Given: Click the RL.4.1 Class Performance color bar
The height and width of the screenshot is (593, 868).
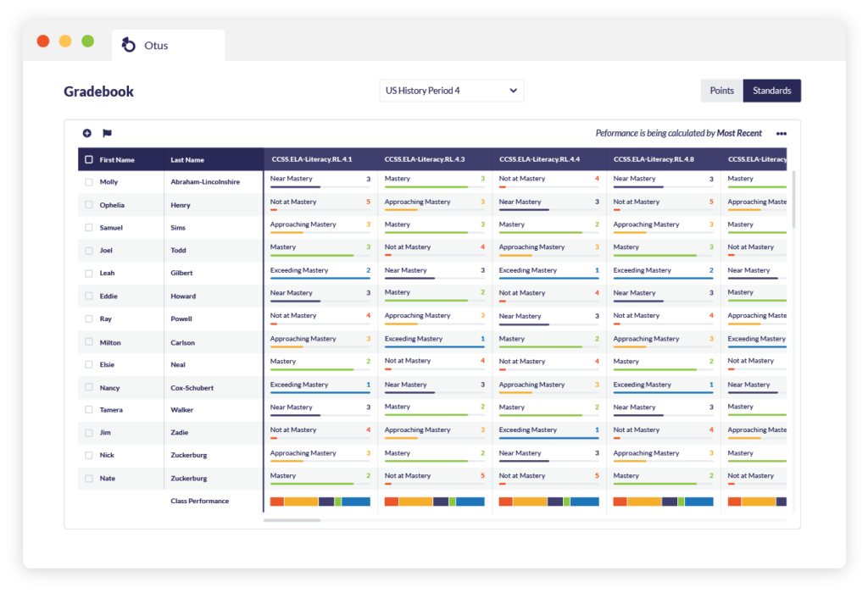Looking at the screenshot, I should click(320, 502).
